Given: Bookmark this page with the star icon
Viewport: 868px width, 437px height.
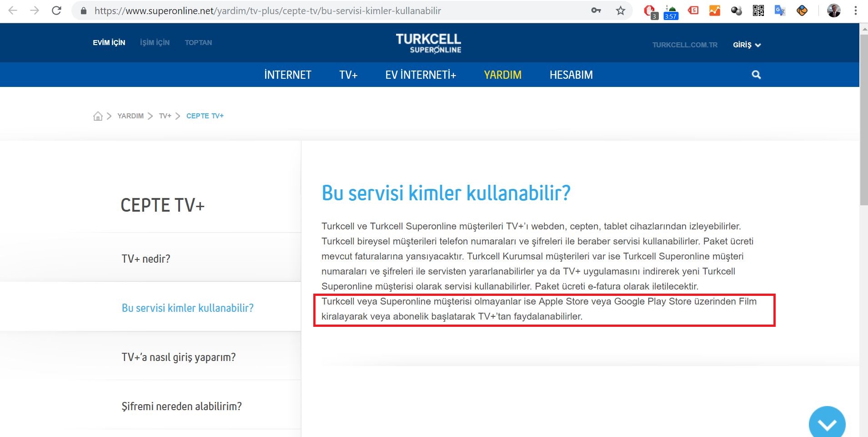Looking at the screenshot, I should click(x=621, y=10).
